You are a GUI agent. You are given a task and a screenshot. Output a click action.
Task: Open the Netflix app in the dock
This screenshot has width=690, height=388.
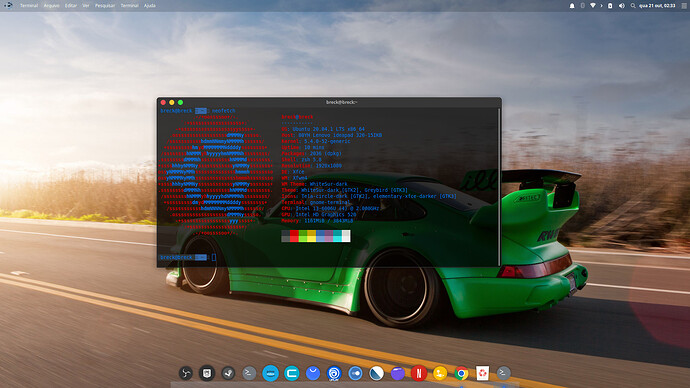[418, 373]
